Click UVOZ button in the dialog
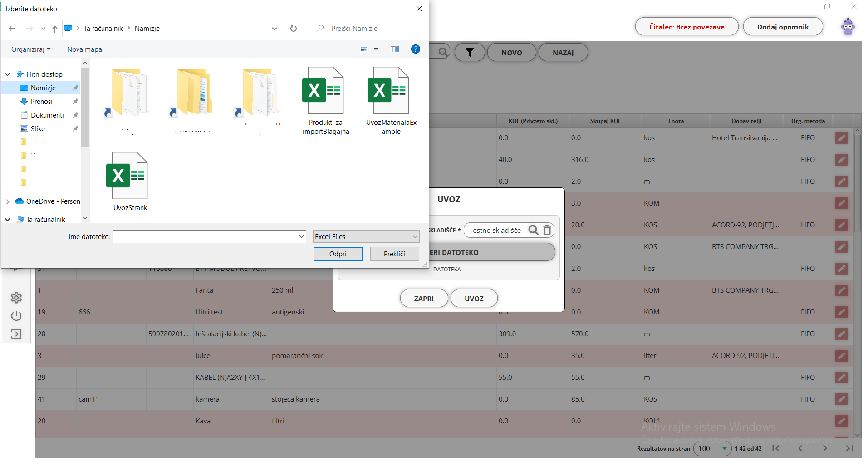 474,299
